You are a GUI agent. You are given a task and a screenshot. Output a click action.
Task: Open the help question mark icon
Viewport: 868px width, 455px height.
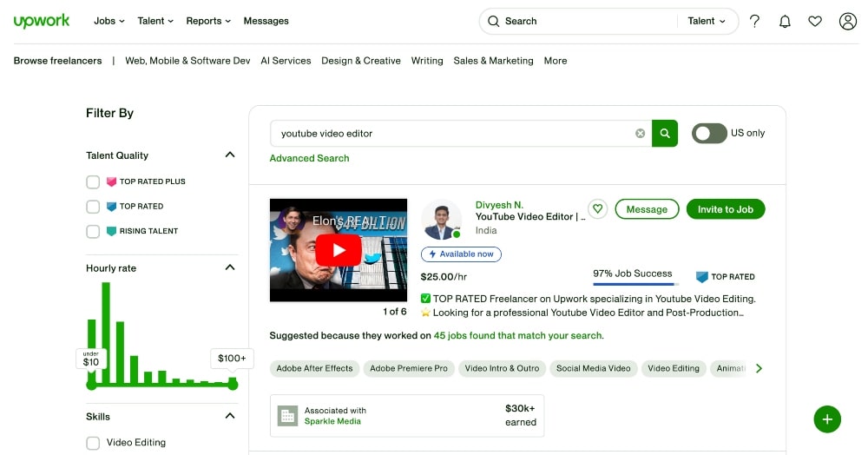click(x=754, y=21)
